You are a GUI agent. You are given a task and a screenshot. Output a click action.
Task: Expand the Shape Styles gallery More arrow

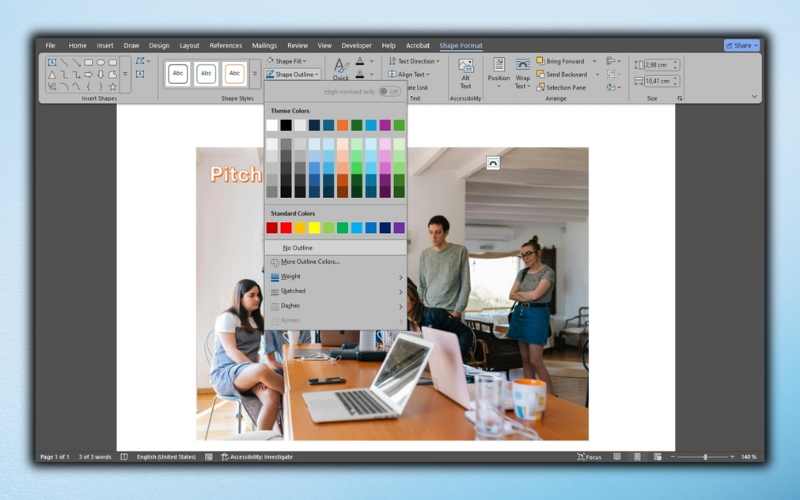click(255, 73)
